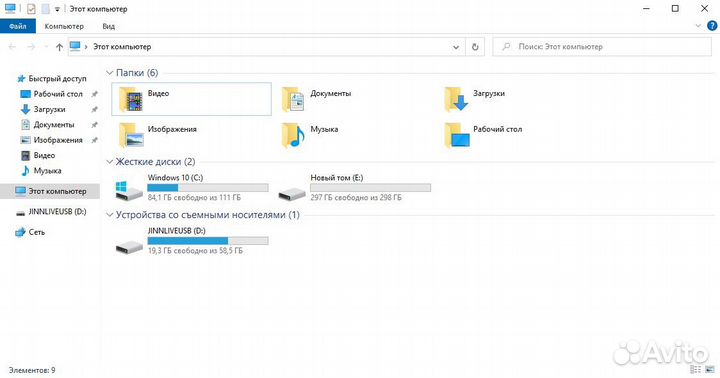Open the Рабочий стол folder icon in main pane
Screen dimensions: 720x378
tap(456, 135)
